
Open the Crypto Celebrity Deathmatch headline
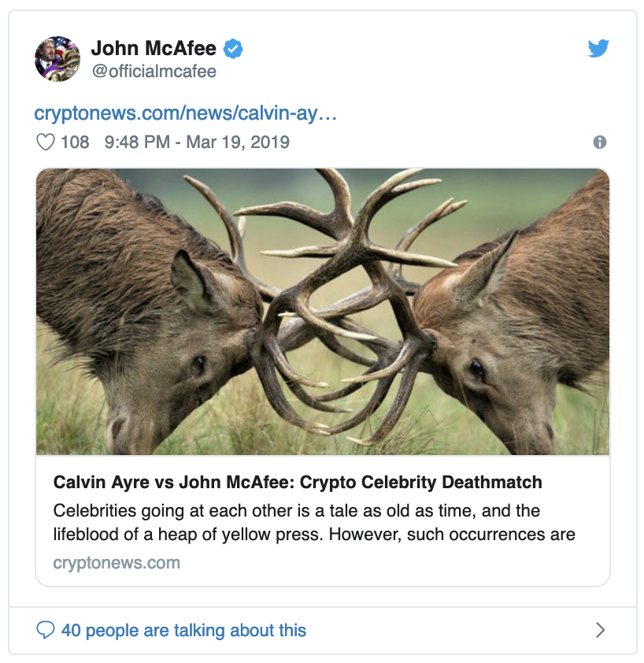298,482
